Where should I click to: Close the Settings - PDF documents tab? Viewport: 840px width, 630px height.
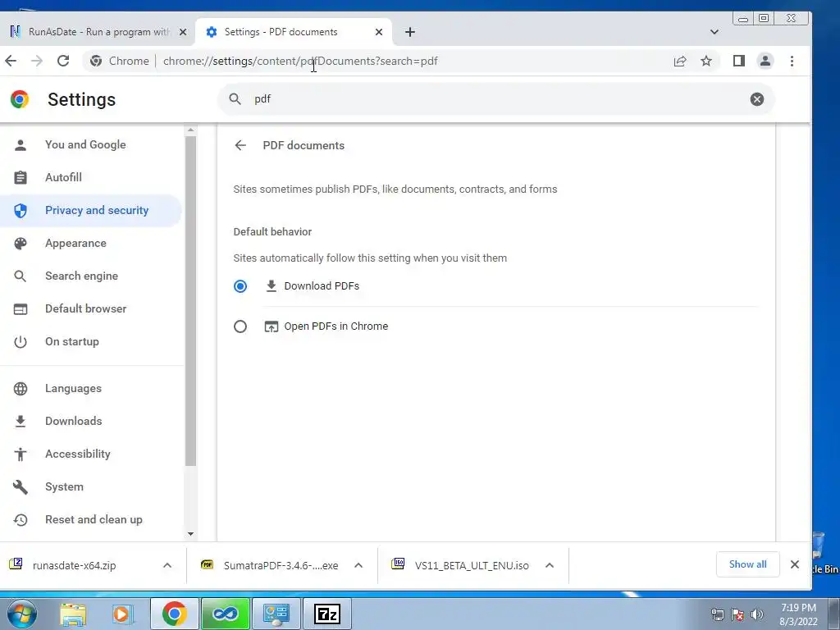point(379,32)
